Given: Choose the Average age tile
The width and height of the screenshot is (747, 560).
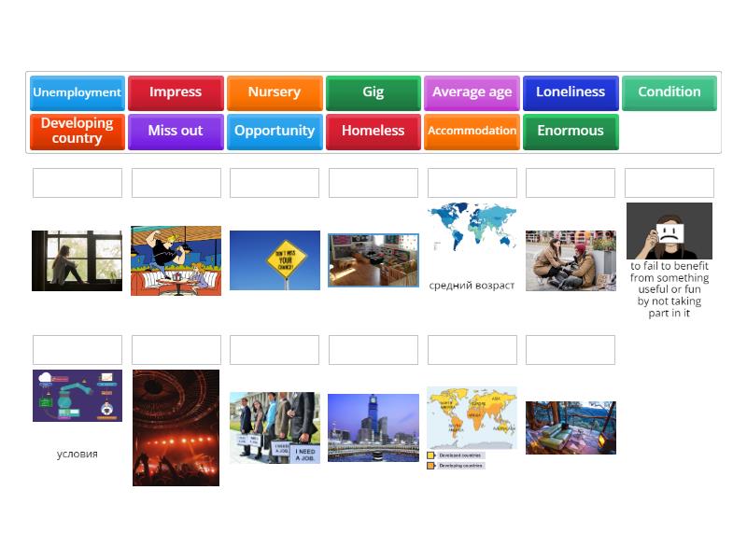Looking at the screenshot, I should click(472, 92).
